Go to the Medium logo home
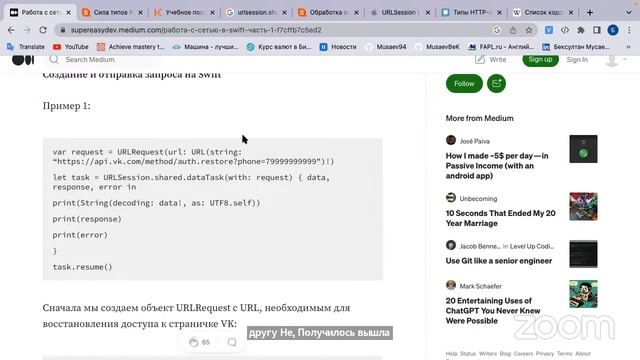This screenshot has height=360, width=640. coord(23,60)
